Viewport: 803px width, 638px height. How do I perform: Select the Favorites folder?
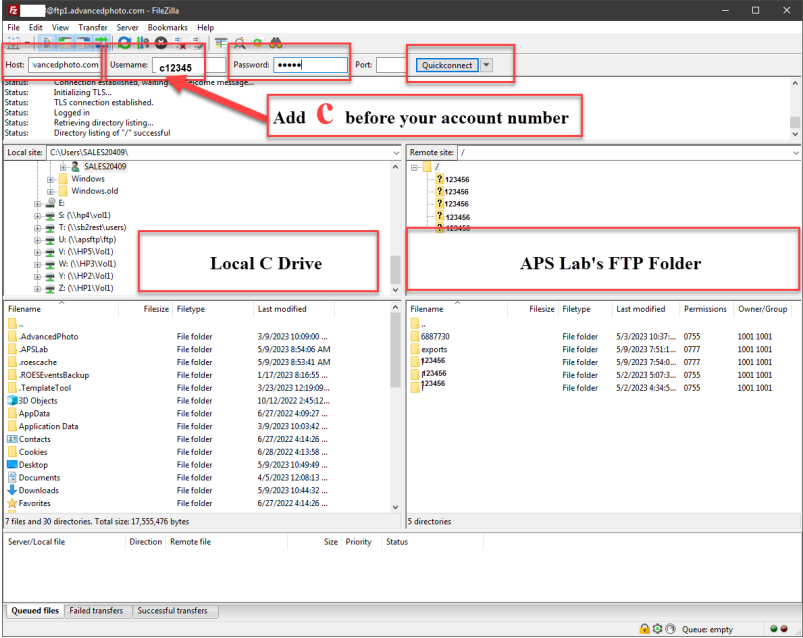[x=35, y=503]
